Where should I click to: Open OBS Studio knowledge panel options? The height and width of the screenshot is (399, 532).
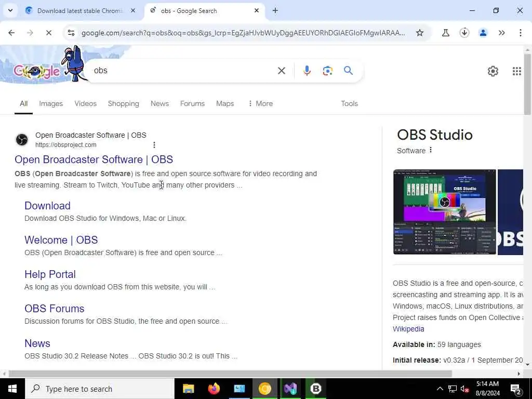point(431,150)
